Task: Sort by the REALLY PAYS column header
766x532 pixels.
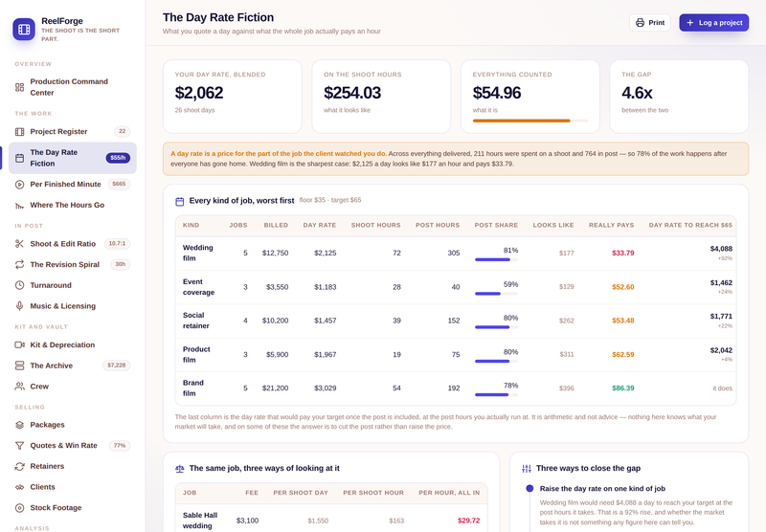Action: tap(611, 225)
